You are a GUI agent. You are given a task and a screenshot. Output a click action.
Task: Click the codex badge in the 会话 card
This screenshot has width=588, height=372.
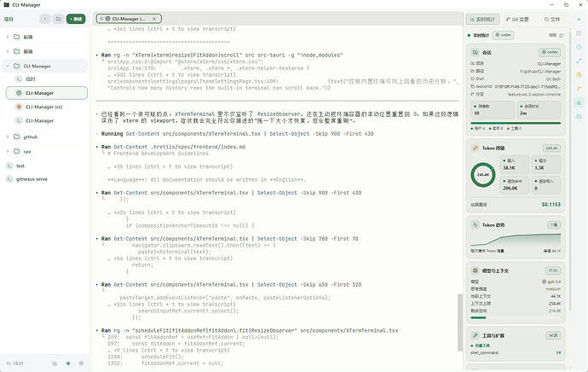point(550,52)
